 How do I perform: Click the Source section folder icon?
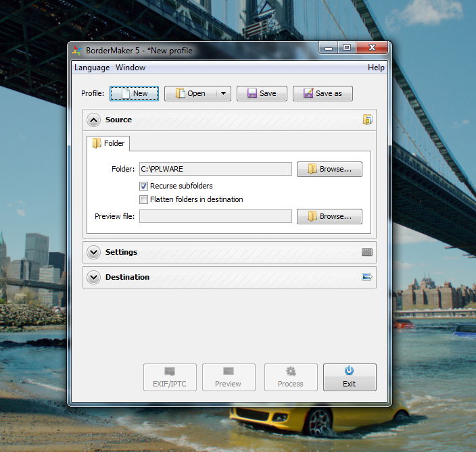[x=367, y=120]
